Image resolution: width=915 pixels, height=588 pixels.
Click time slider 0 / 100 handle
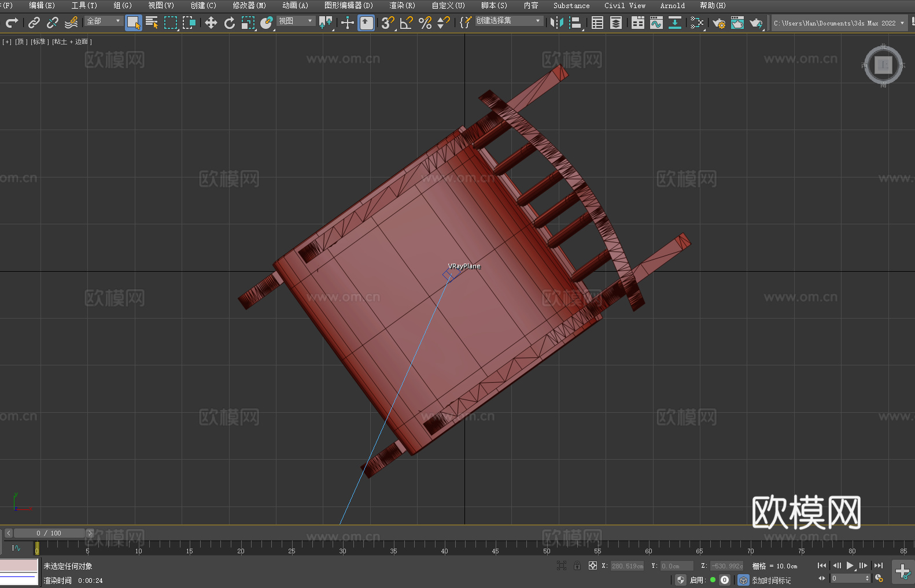point(49,533)
